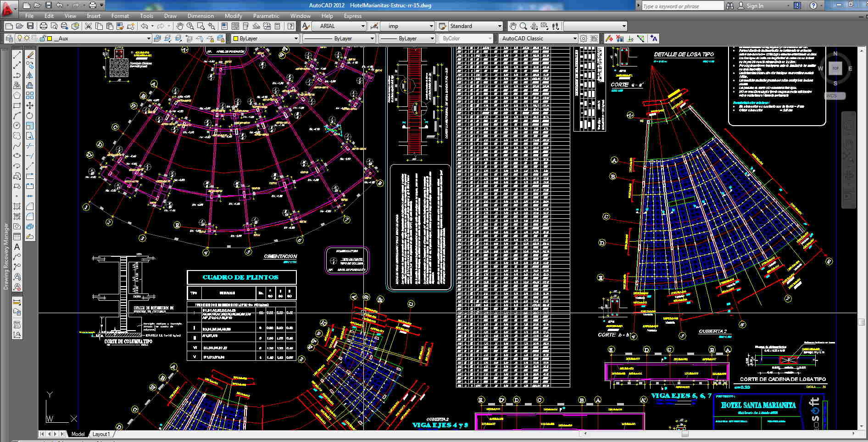Open the AutoCAD Classic workspace dropdown
The width and height of the screenshot is (868, 442).
click(x=574, y=39)
